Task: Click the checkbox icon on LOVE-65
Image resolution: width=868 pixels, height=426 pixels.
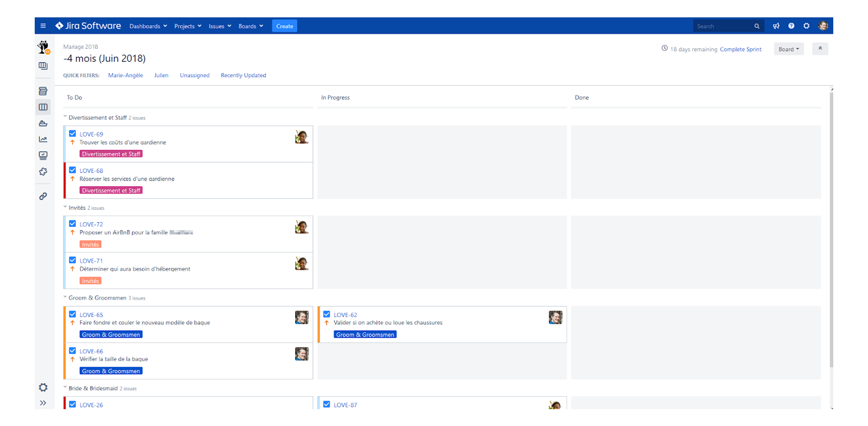Action: (72, 314)
